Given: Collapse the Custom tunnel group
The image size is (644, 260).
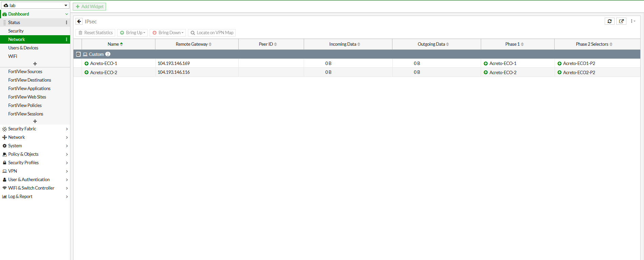Looking at the screenshot, I should click(78, 54).
